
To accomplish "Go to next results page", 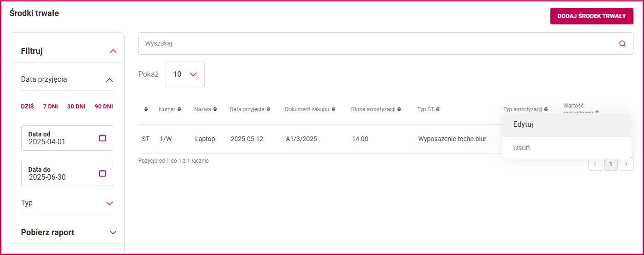I will click(x=627, y=164).
